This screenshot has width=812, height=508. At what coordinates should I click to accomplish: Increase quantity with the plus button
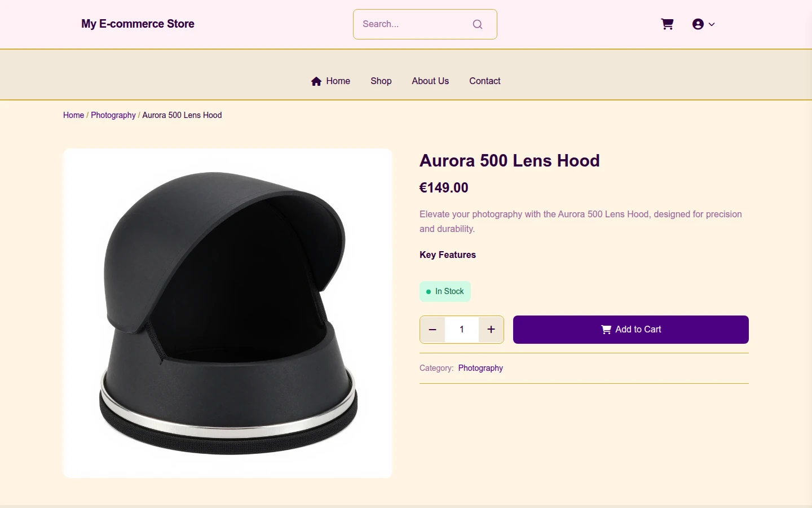point(491,330)
